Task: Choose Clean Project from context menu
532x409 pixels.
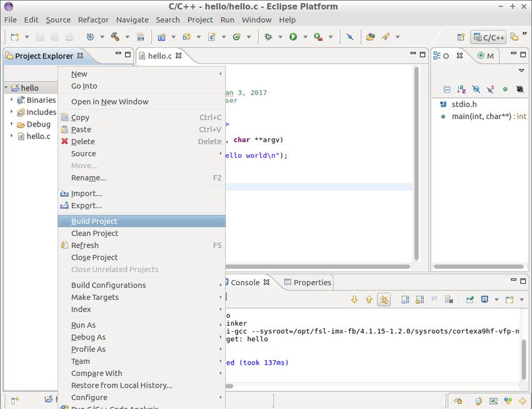Action: pyautogui.click(x=141, y=233)
